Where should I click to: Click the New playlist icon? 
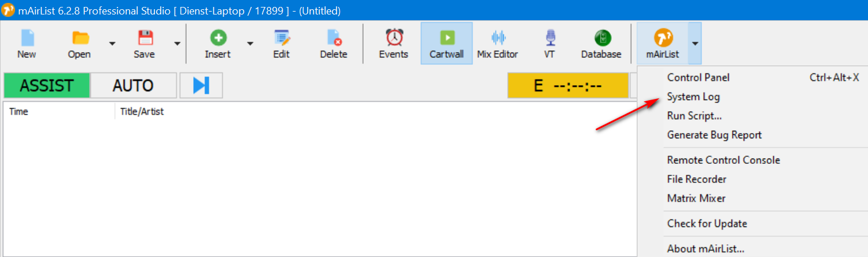click(27, 38)
